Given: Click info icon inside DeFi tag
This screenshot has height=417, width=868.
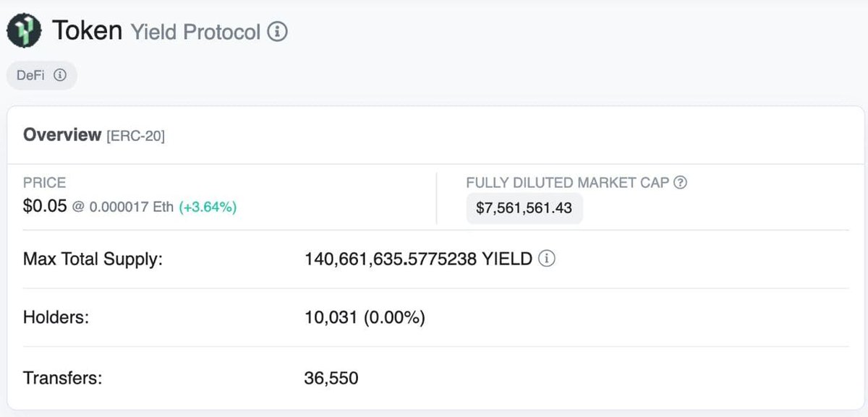Looking at the screenshot, I should 61,75.
